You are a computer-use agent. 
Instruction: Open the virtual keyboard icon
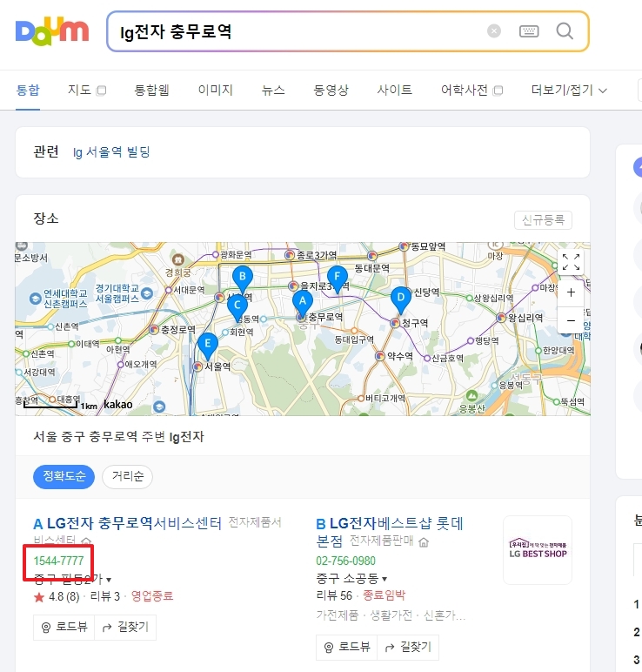coord(529,30)
